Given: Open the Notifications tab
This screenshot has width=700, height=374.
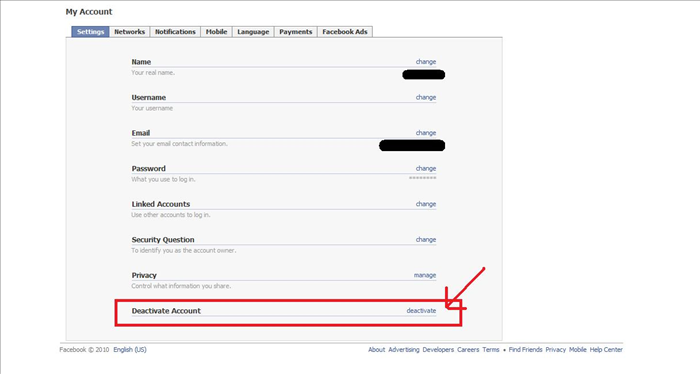Looking at the screenshot, I should coord(175,32).
